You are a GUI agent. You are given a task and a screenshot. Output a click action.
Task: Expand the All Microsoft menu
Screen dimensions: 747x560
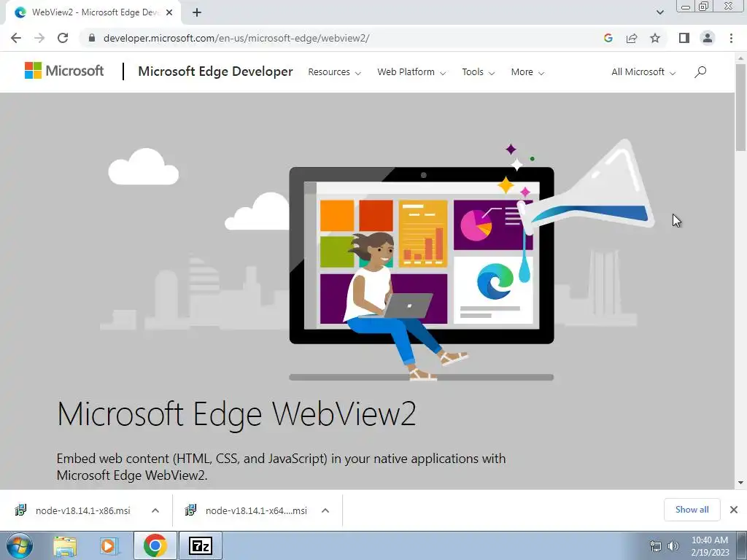point(643,72)
